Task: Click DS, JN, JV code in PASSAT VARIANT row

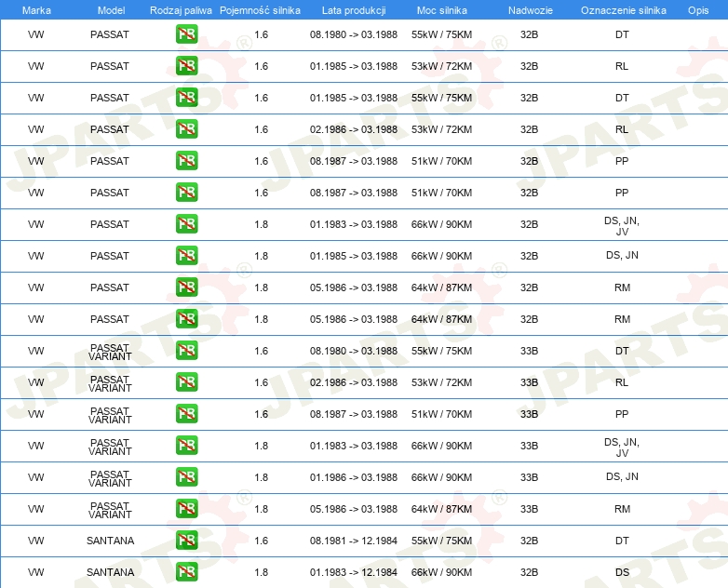Action: pyautogui.click(x=622, y=448)
